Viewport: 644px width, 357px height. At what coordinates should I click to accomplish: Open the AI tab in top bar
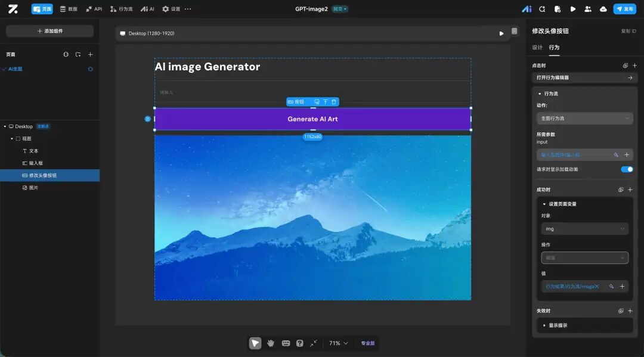click(147, 9)
